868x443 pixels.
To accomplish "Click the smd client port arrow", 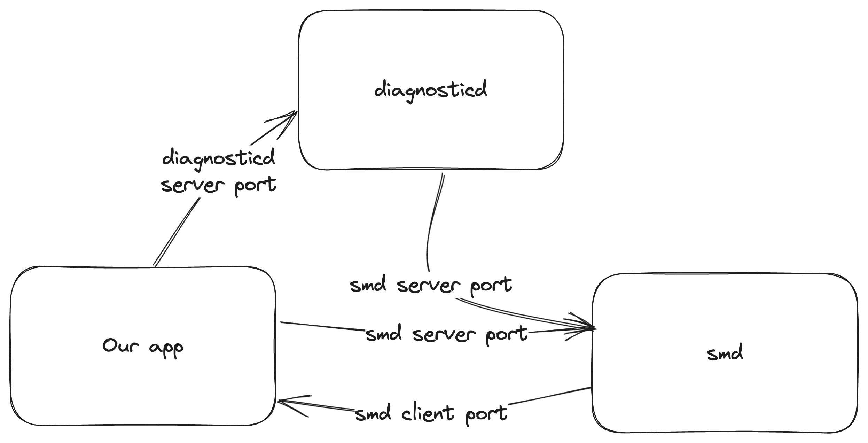I will (423, 401).
